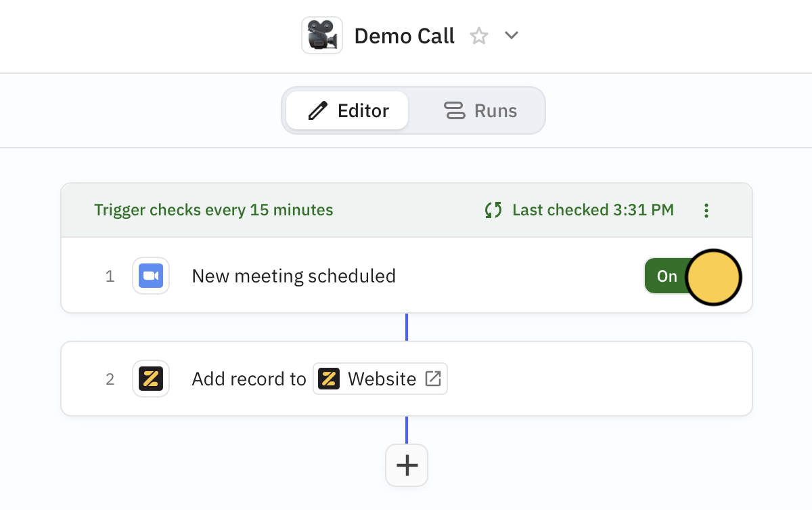Click the movie camera Demo Call icon
This screenshot has height=510, width=812.
(x=321, y=35)
